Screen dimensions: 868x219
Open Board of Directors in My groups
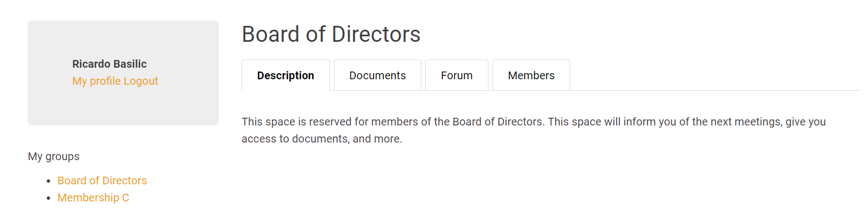point(102,180)
